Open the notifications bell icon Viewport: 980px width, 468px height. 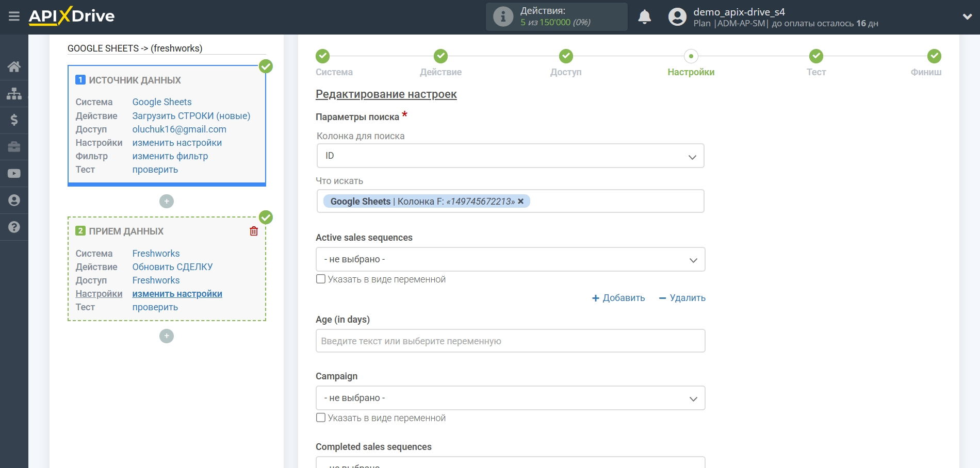click(644, 17)
